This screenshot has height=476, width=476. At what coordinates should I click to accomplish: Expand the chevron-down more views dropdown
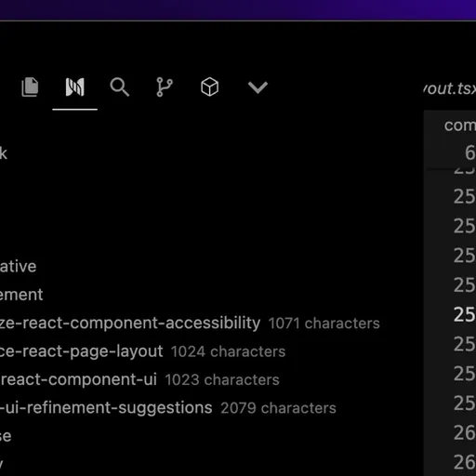[x=258, y=87]
